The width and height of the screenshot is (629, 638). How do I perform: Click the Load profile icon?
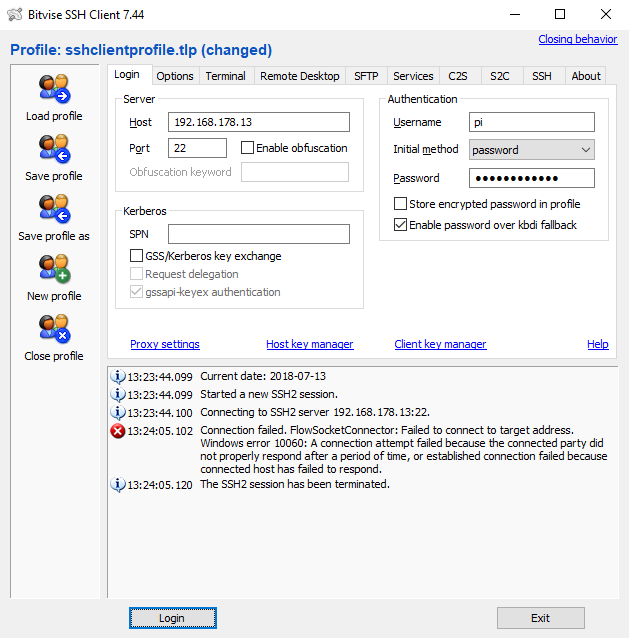[x=55, y=88]
